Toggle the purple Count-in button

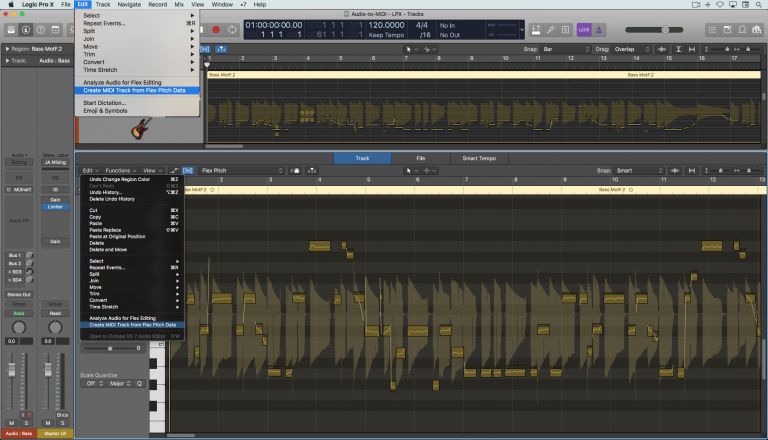(584, 30)
